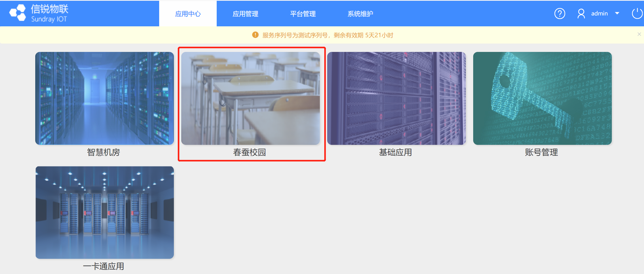This screenshot has width=644, height=274.
Task: Click the 春蚕校园 label
Action: pos(249,152)
